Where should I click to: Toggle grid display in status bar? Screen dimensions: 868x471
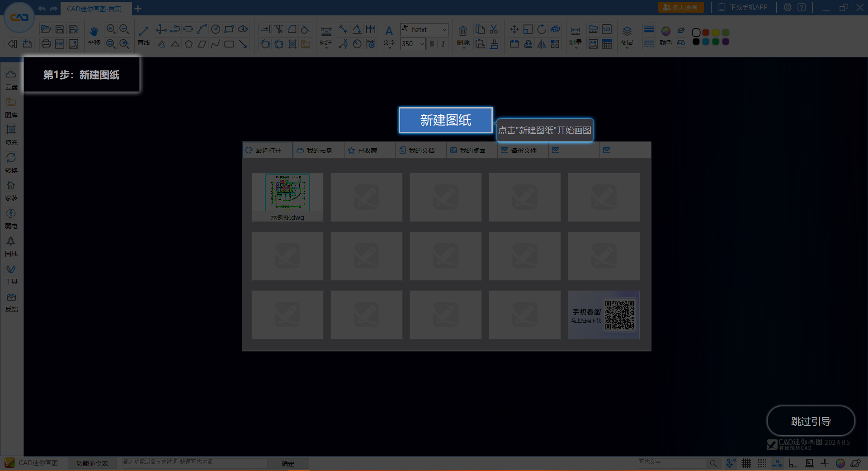(746, 463)
